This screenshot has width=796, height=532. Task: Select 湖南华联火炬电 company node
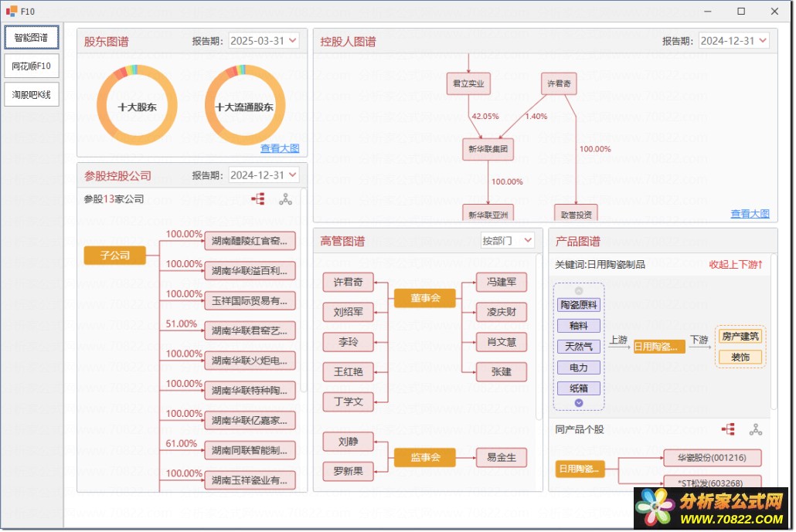[250, 361]
